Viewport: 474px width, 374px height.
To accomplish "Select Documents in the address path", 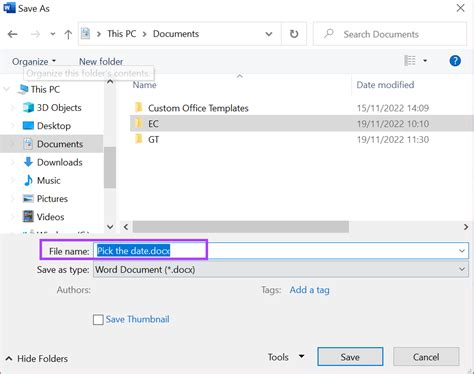I will coord(176,34).
